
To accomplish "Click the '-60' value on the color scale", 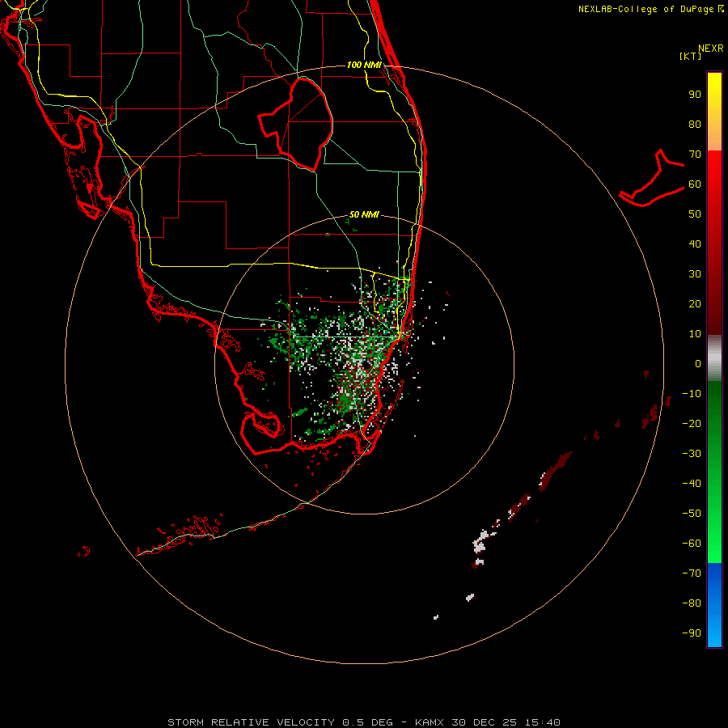I will [x=692, y=544].
